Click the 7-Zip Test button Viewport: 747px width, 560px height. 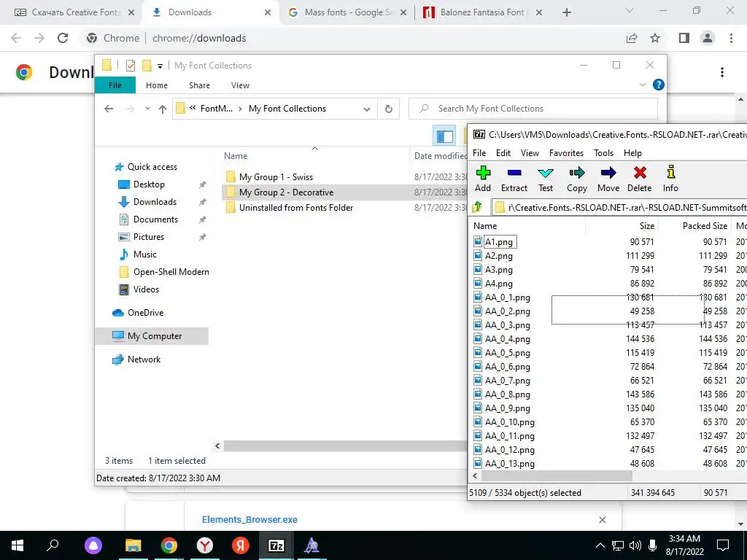point(546,179)
